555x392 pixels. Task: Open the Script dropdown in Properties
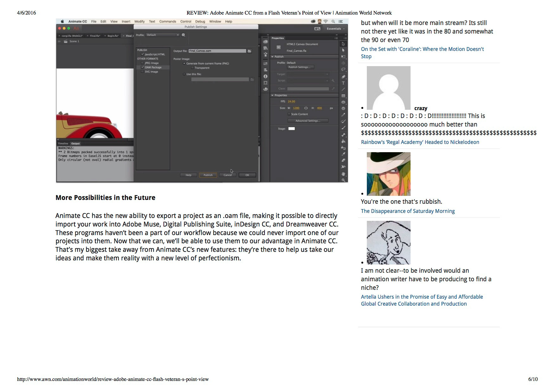308,81
